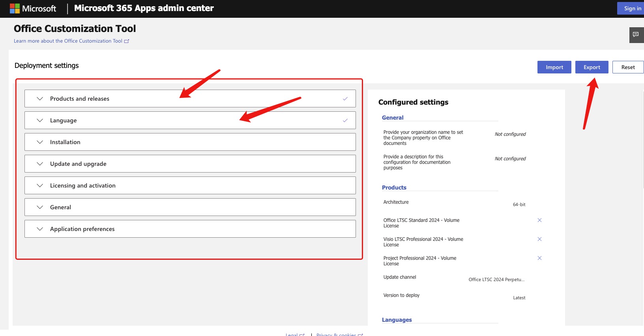
Task: Click the Products heading in Configured settings
Action: click(394, 188)
